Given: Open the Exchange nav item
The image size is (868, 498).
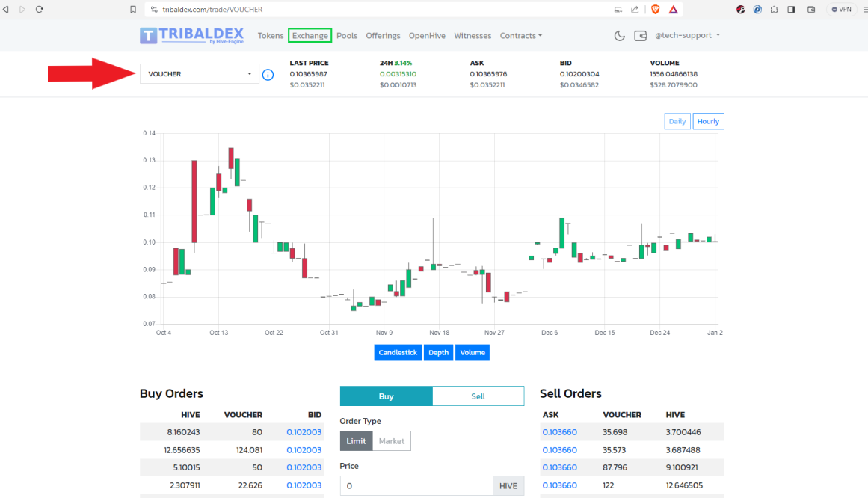Looking at the screenshot, I should click(310, 35).
